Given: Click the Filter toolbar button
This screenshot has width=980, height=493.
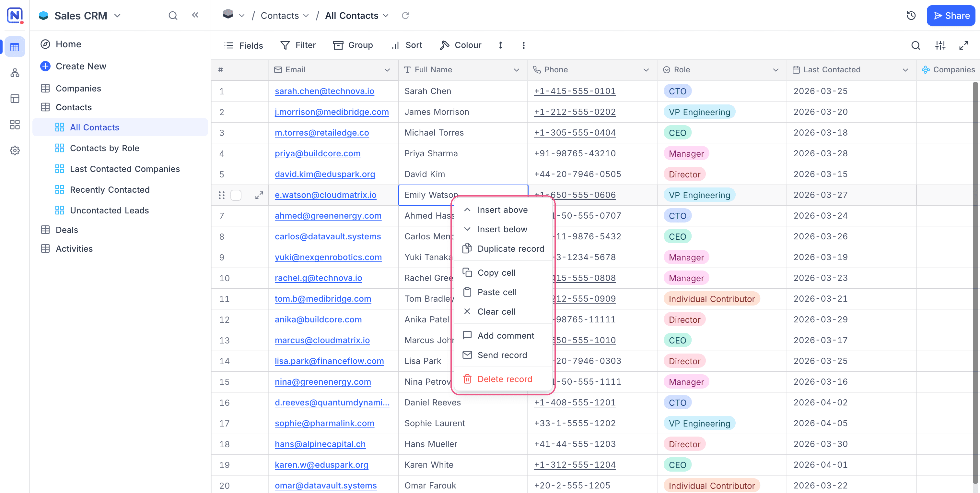Looking at the screenshot, I should click(298, 45).
